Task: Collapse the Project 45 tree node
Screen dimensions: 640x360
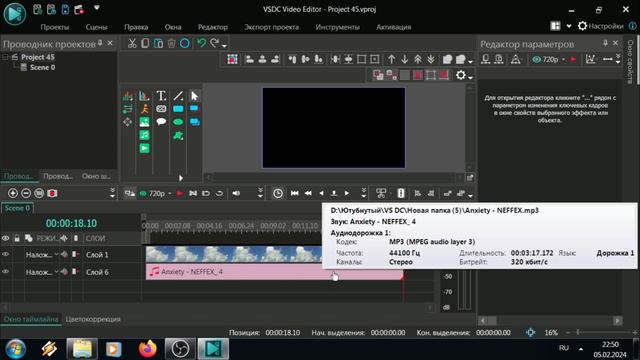Action: [6, 57]
